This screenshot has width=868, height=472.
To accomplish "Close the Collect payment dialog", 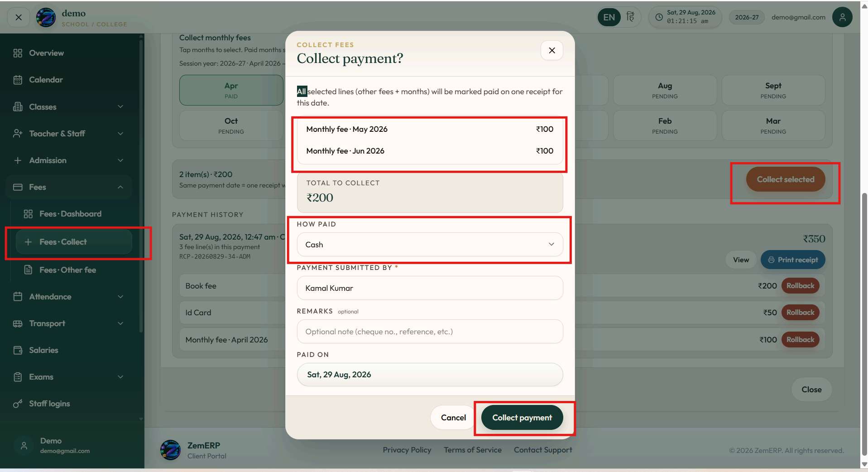I will click(x=552, y=50).
